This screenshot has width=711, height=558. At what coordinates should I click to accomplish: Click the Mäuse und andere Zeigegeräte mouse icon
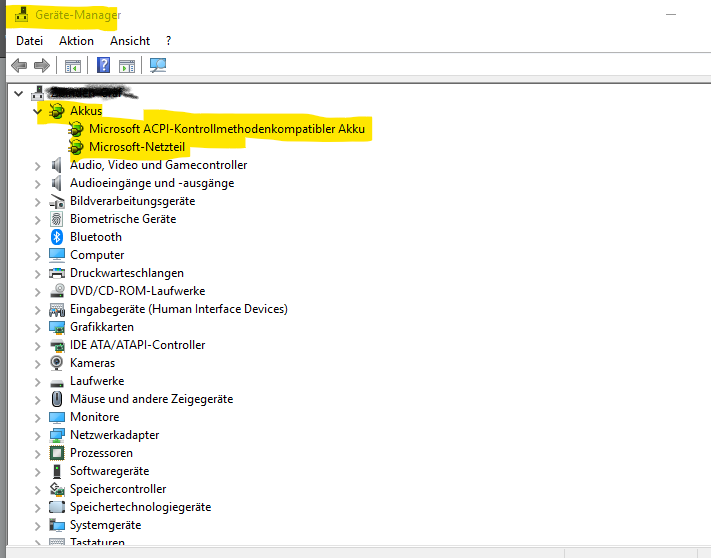pyautogui.click(x=57, y=399)
